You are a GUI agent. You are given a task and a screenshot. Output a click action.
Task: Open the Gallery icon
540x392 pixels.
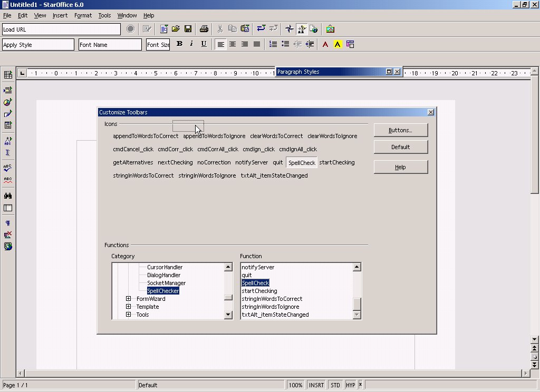click(x=330, y=29)
